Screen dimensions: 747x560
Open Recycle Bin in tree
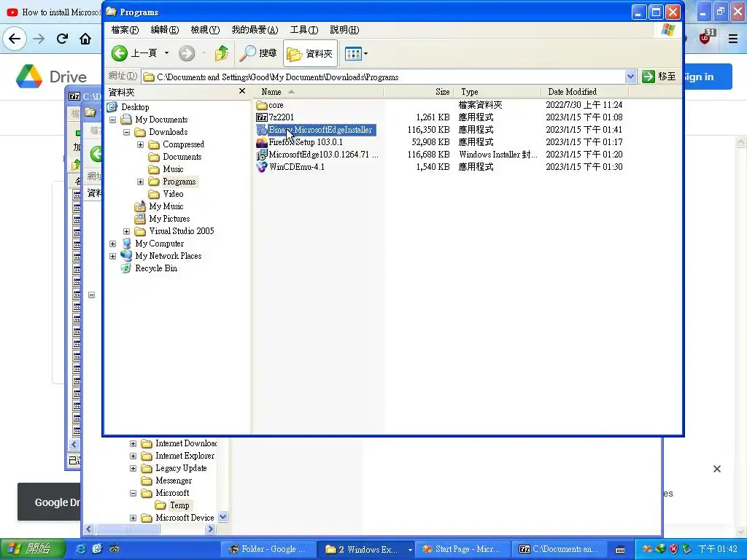pyautogui.click(x=156, y=268)
